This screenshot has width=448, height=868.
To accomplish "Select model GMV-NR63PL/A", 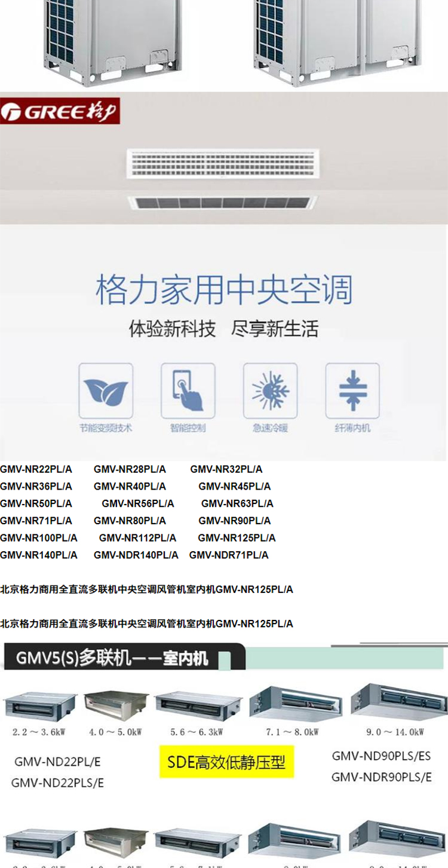I will pyautogui.click(x=237, y=504).
